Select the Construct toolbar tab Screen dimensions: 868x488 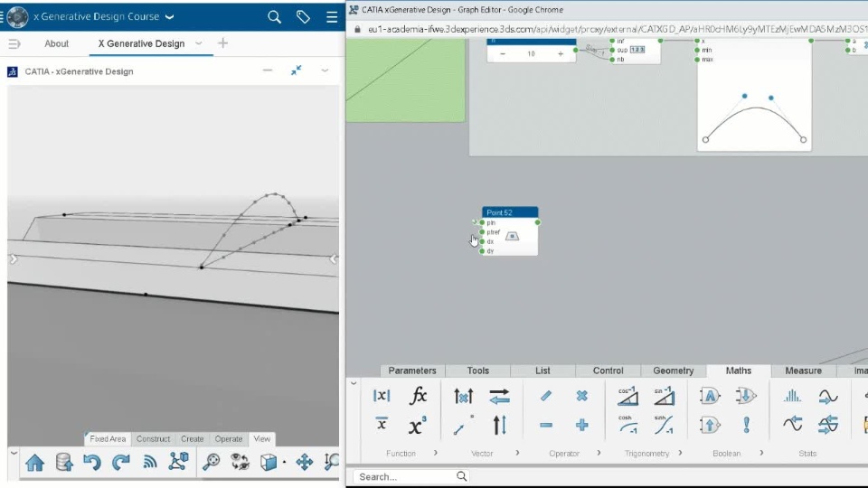coord(154,439)
